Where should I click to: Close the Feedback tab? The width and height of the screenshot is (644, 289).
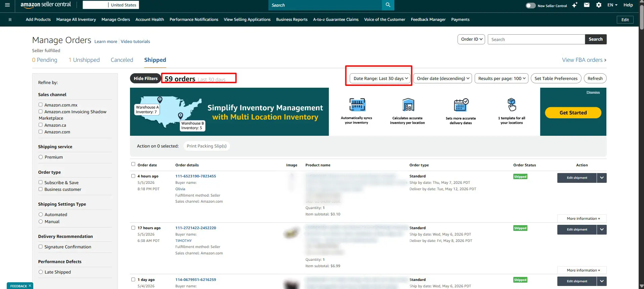30,286
